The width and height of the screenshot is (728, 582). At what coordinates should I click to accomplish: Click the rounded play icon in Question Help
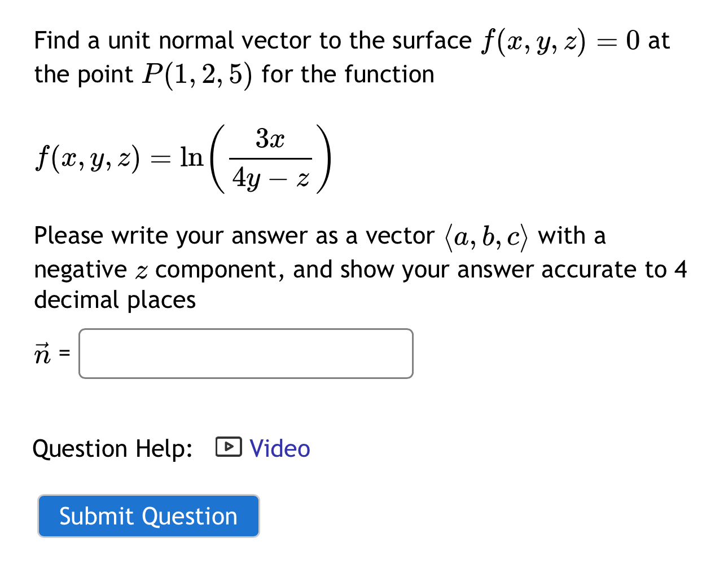point(228,447)
